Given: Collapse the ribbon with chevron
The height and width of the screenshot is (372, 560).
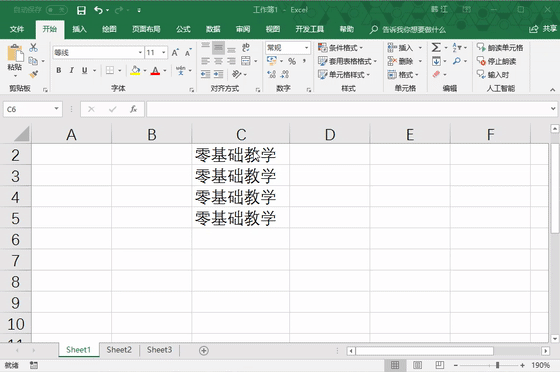Looking at the screenshot, I should tap(552, 90).
